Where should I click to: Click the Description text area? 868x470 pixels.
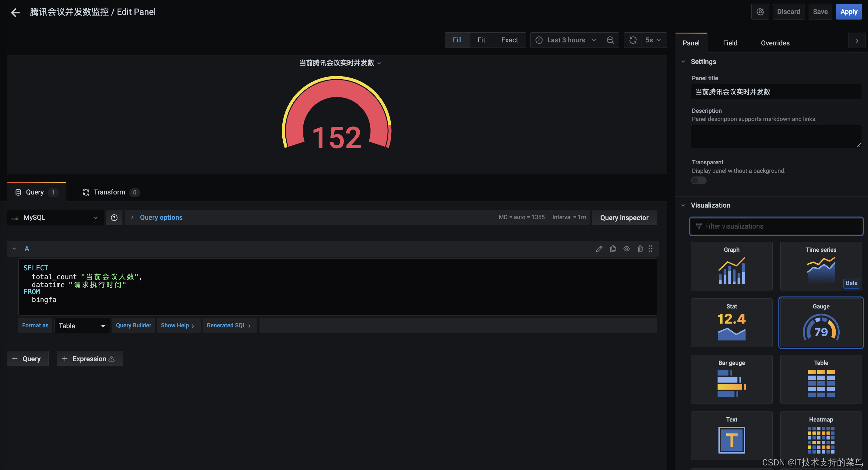point(776,137)
